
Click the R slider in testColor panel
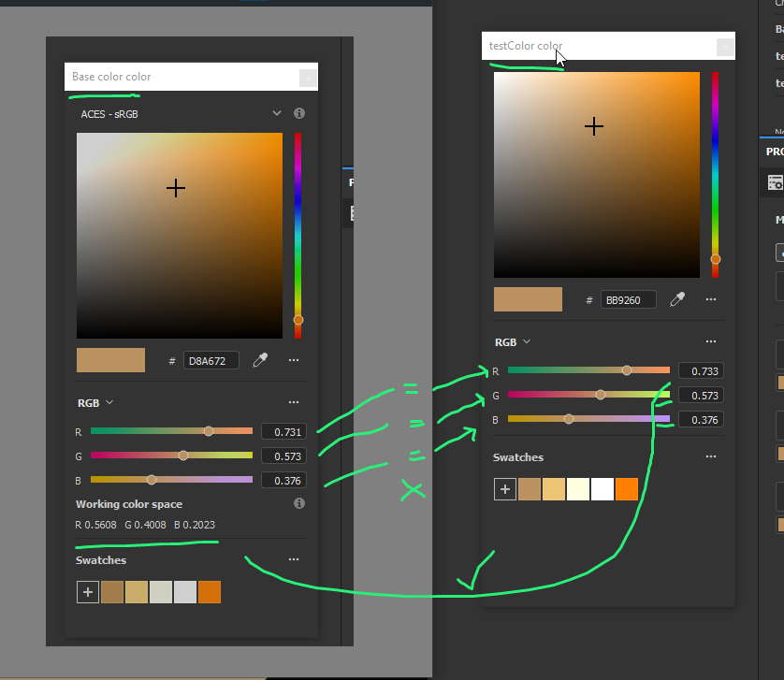(589, 370)
